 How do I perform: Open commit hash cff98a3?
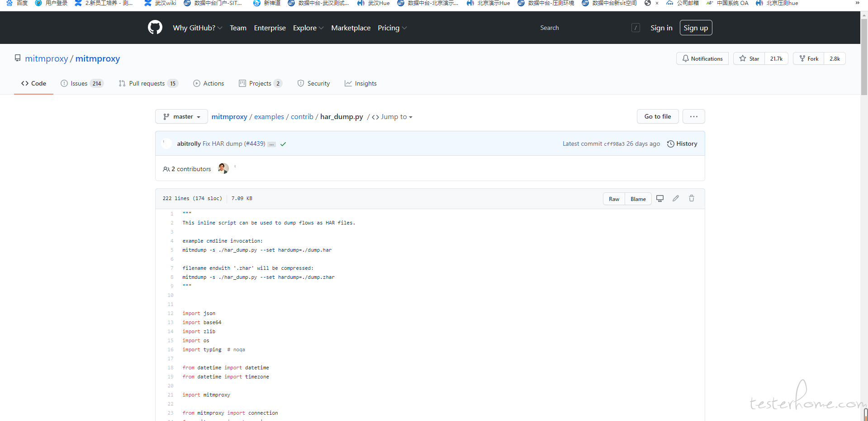(x=614, y=144)
